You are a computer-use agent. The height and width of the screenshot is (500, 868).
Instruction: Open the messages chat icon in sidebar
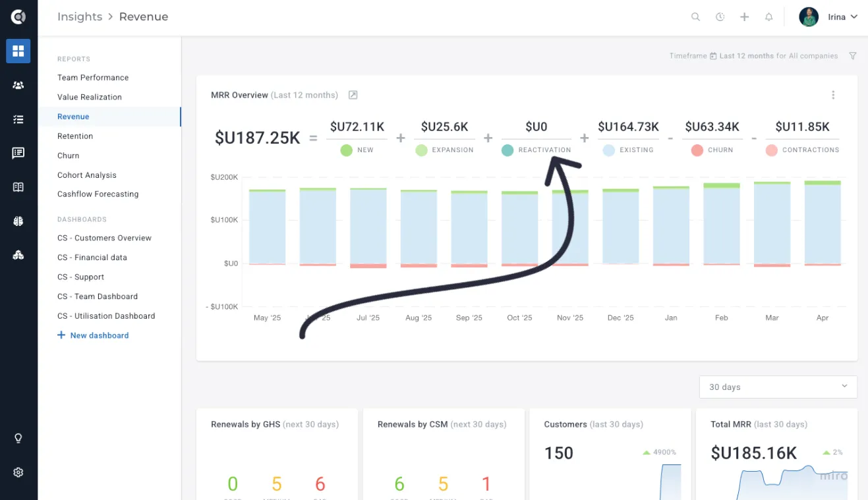[18, 153]
